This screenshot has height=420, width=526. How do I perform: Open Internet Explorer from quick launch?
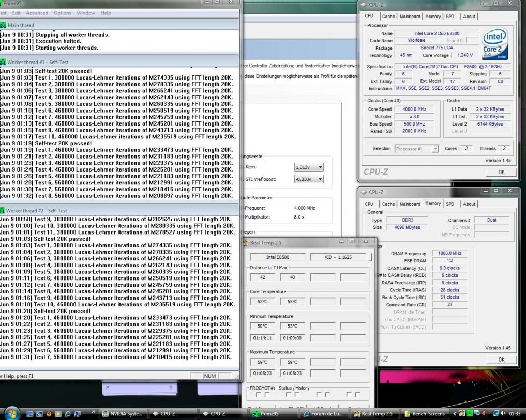click(68, 414)
